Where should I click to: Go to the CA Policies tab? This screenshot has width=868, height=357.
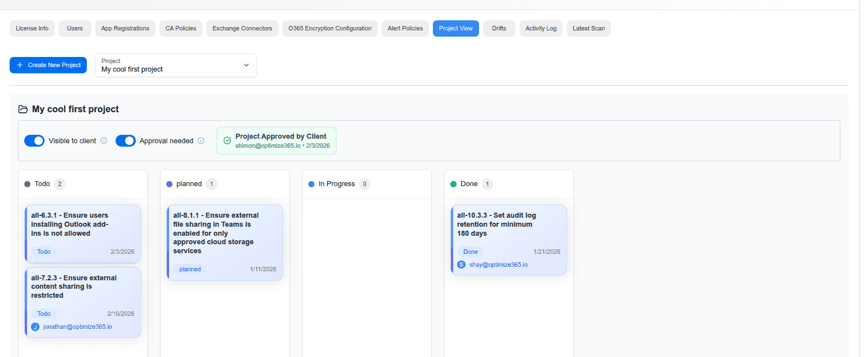[181, 28]
